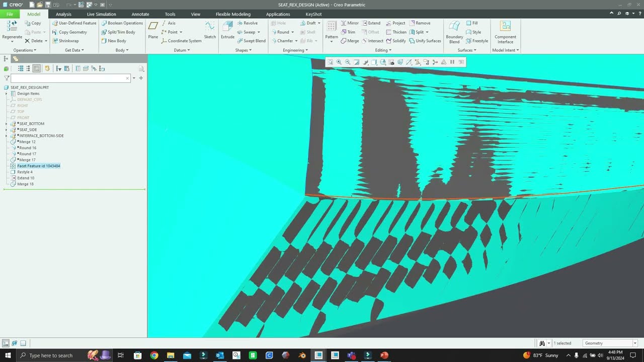Click the Merge tool in Editing
This screenshot has height=362, width=644.
point(350,41)
